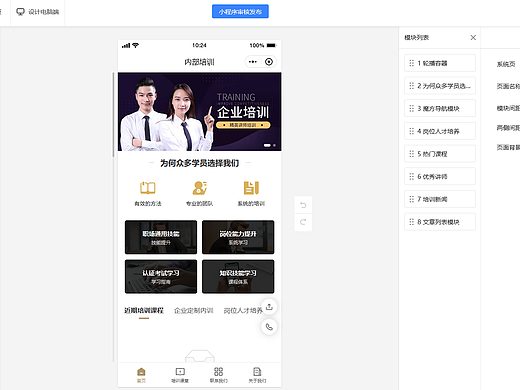
Task: Click the open book 有效的方法 icon
Action: click(148, 188)
